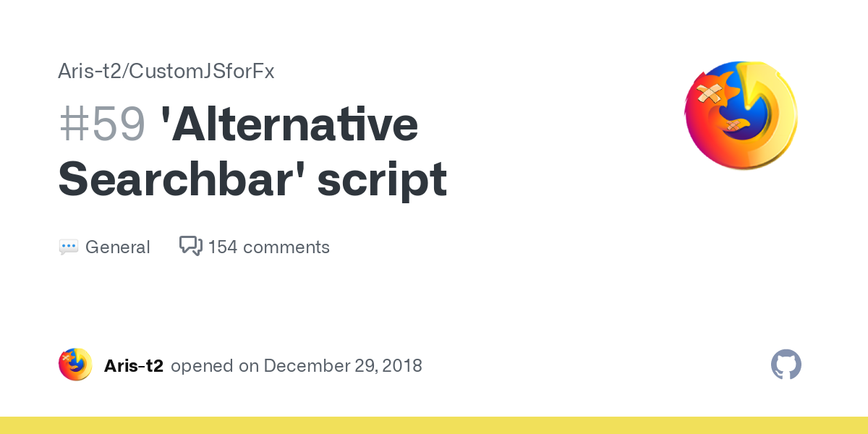Select the #59 discussion number
868x434 pixels.
102,124
